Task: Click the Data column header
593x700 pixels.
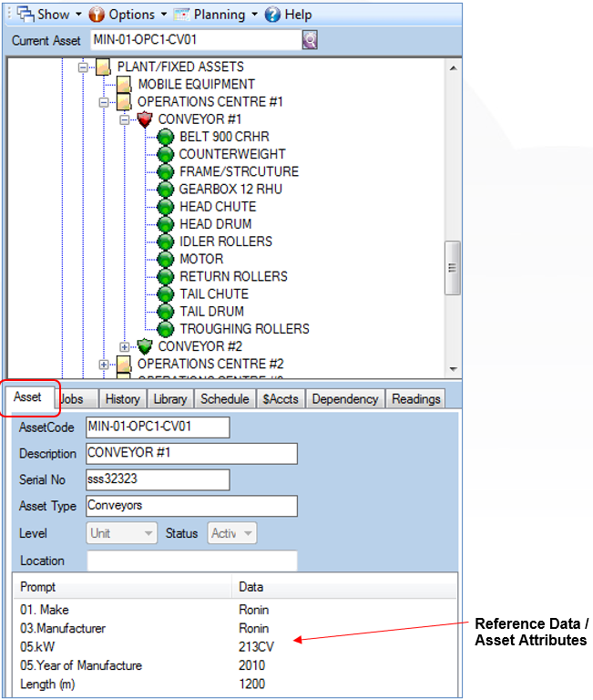Action: pyautogui.click(x=344, y=587)
